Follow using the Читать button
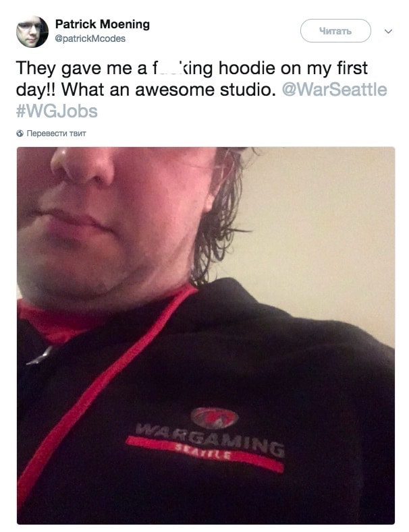This screenshot has height=532, width=409. 335,31
